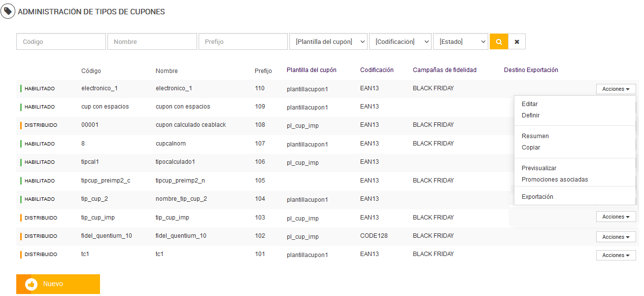Click the Prefijo filter text field

pos(243,42)
